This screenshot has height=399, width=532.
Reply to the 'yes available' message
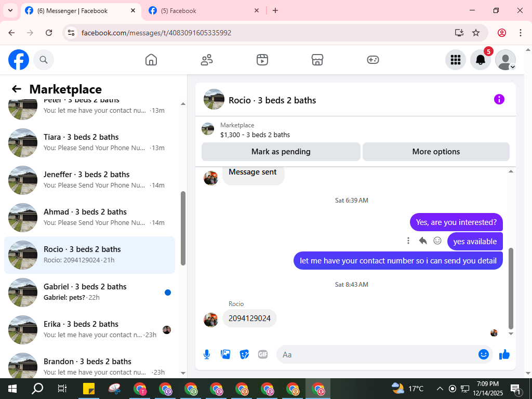pos(423,241)
